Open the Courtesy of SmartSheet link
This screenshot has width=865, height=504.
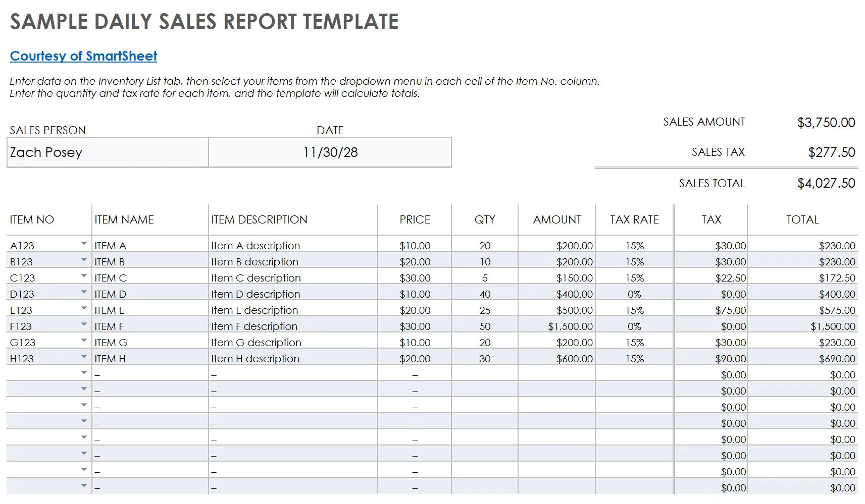[x=83, y=56]
